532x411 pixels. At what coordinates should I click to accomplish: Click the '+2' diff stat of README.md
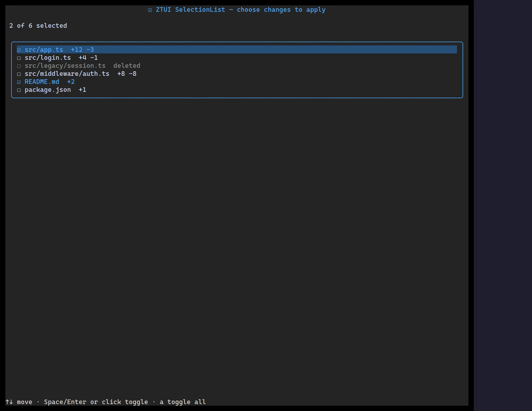pyautogui.click(x=71, y=82)
